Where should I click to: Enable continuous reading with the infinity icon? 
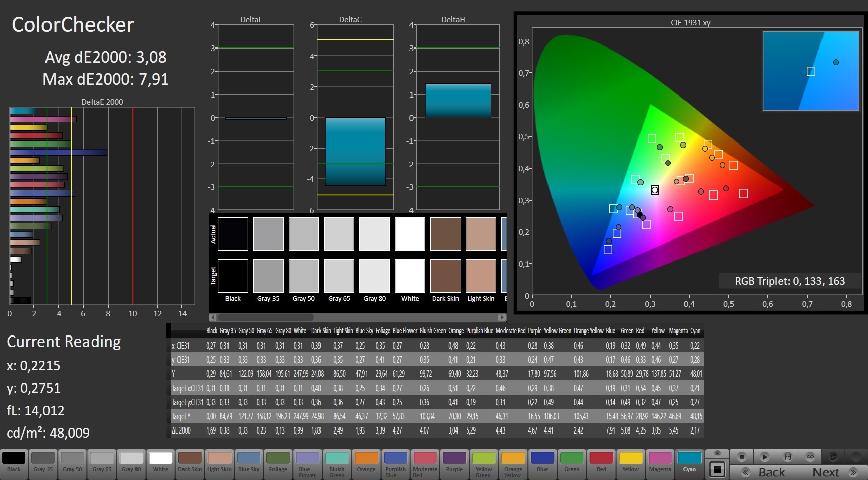[810, 457]
